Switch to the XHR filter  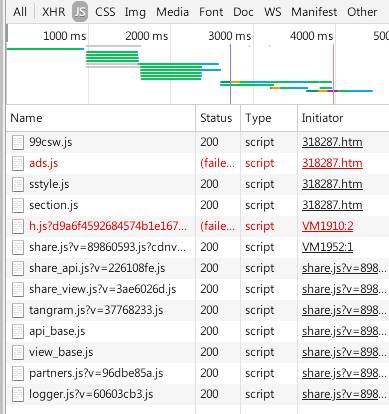coord(53,12)
